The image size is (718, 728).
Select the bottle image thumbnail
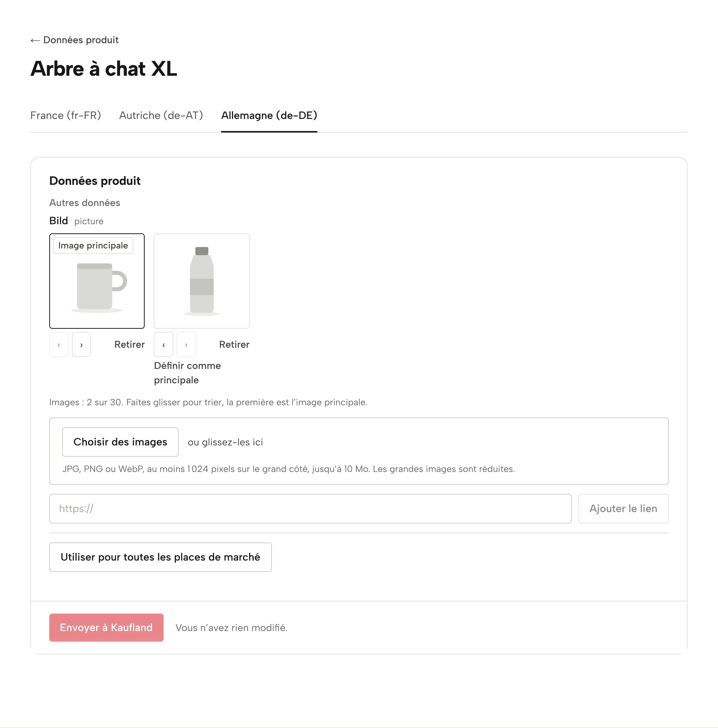[202, 281]
